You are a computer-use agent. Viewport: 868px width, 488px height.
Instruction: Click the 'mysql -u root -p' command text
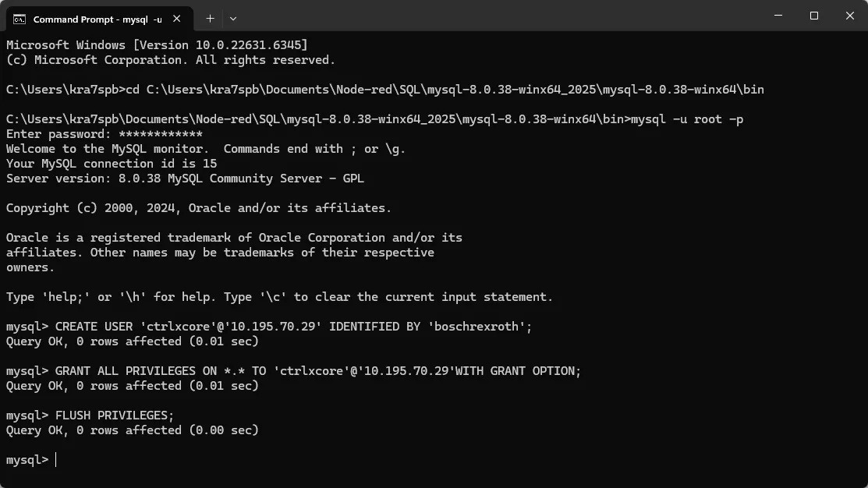(686, 119)
